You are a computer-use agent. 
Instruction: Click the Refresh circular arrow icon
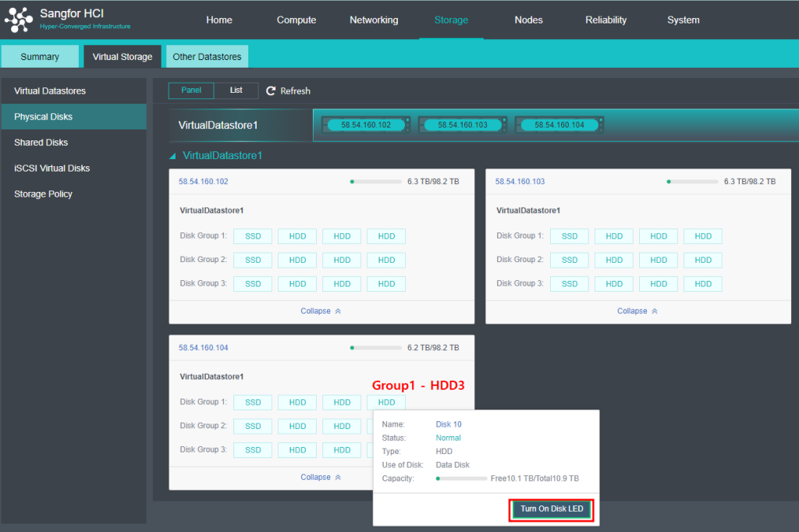click(271, 90)
